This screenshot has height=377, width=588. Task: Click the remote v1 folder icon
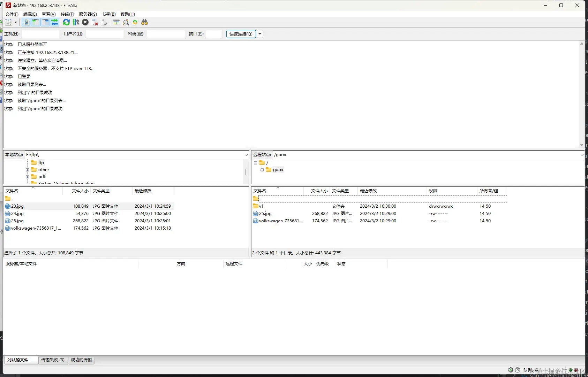256,206
